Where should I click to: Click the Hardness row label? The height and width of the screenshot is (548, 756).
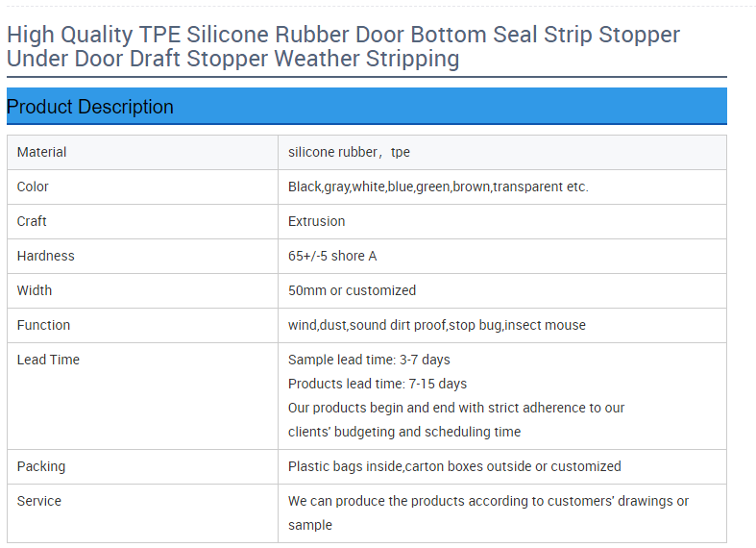click(x=45, y=256)
